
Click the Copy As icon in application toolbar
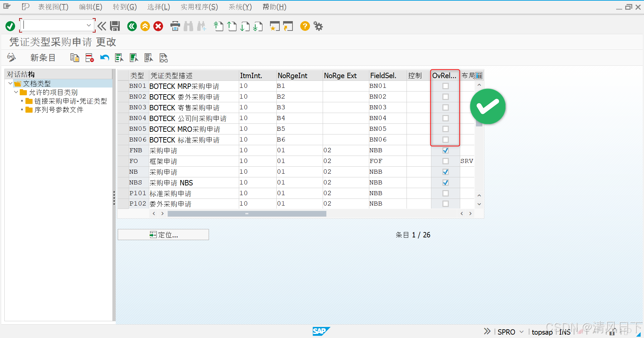[74, 57]
